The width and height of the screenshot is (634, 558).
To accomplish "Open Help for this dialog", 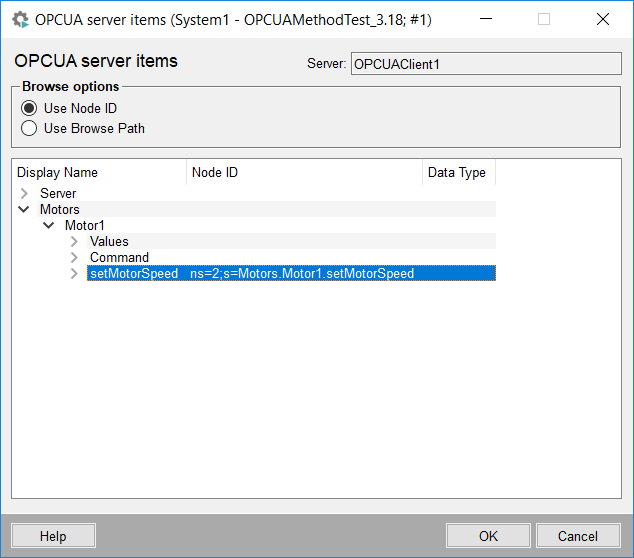I will [x=53, y=536].
